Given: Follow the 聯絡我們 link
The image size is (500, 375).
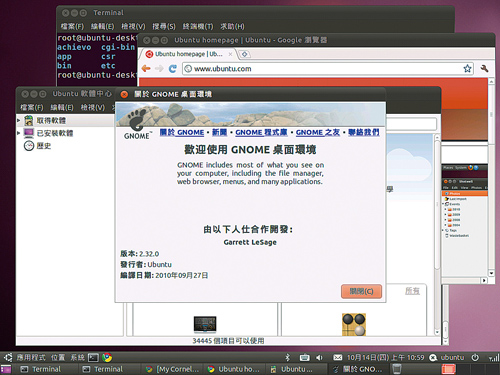Looking at the screenshot, I should point(364,132).
